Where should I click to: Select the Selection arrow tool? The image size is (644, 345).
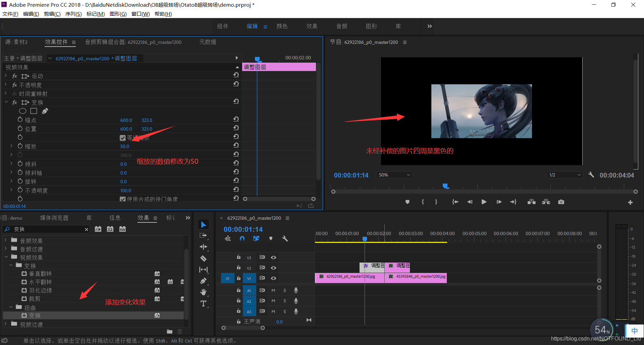pos(204,224)
